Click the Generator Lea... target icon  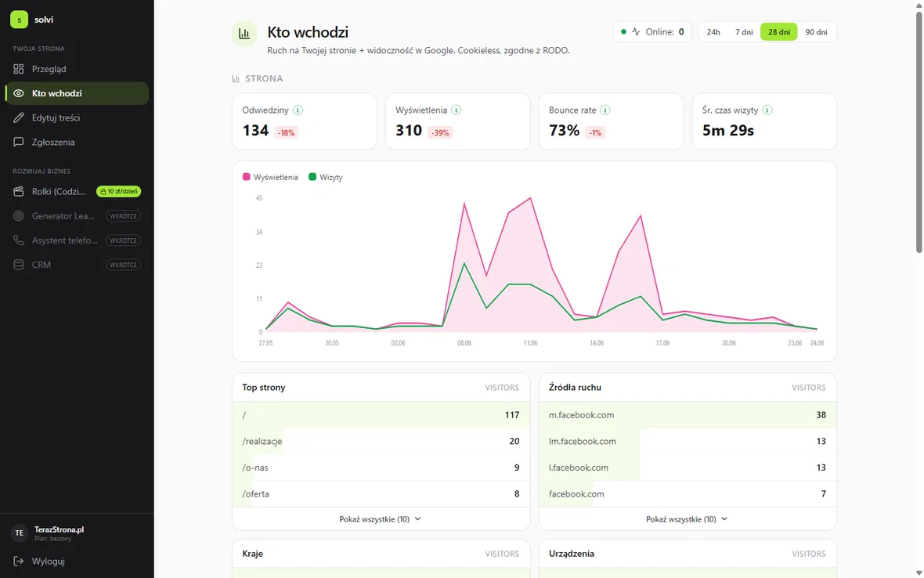pyautogui.click(x=18, y=215)
